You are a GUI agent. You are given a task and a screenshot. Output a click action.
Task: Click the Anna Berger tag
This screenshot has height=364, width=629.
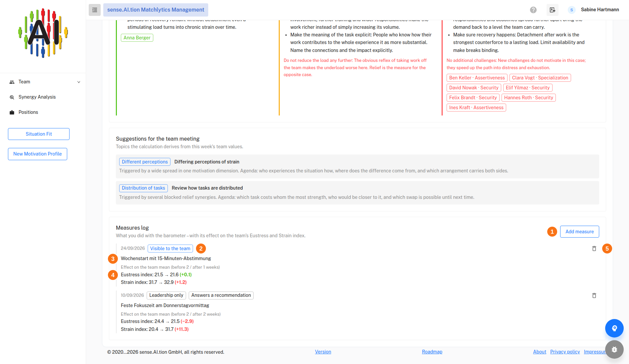(x=137, y=38)
